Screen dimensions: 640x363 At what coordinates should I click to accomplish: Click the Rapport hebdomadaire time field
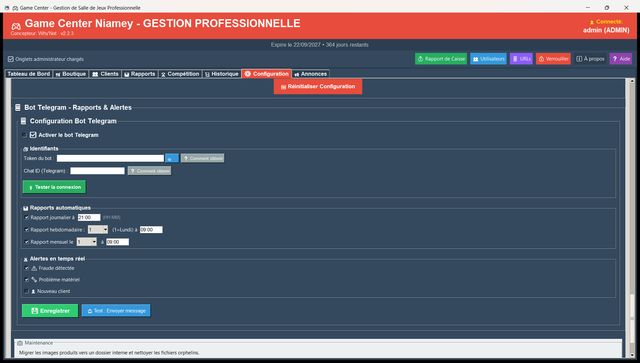tap(151, 230)
